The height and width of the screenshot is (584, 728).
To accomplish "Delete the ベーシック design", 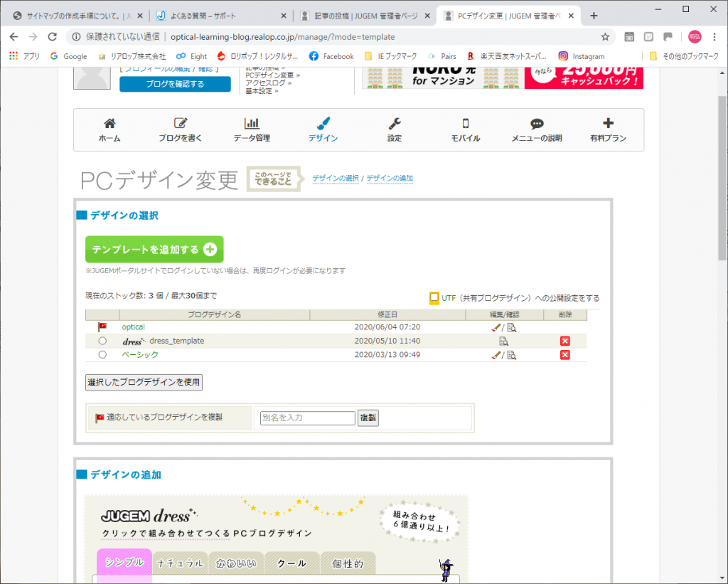I will click(x=565, y=355).
